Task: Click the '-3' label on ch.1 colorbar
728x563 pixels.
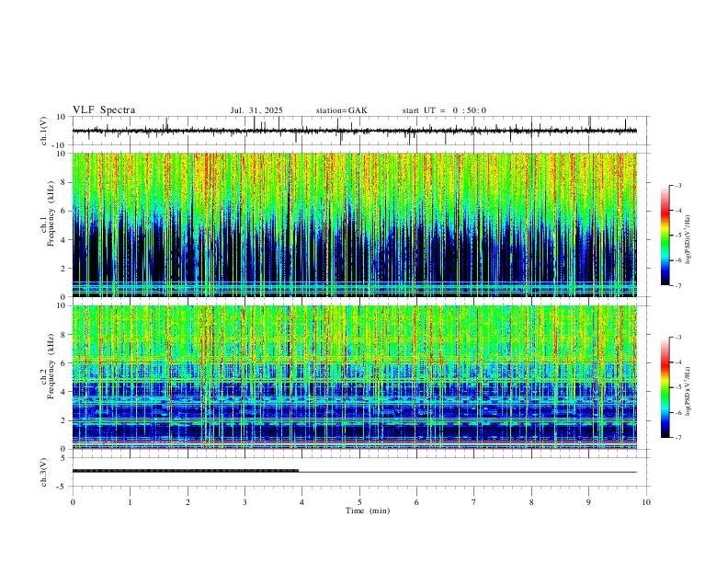Action: pyautogui.click(x=677, y=185)
